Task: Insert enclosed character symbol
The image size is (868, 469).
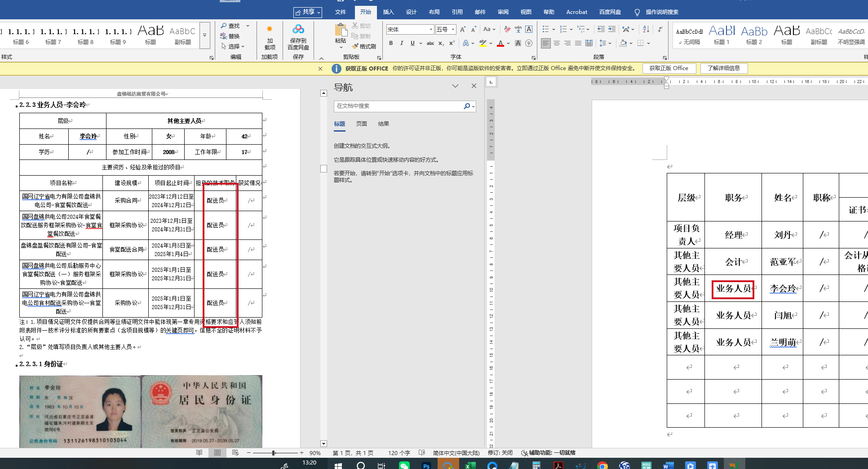Action: (529, 43)
